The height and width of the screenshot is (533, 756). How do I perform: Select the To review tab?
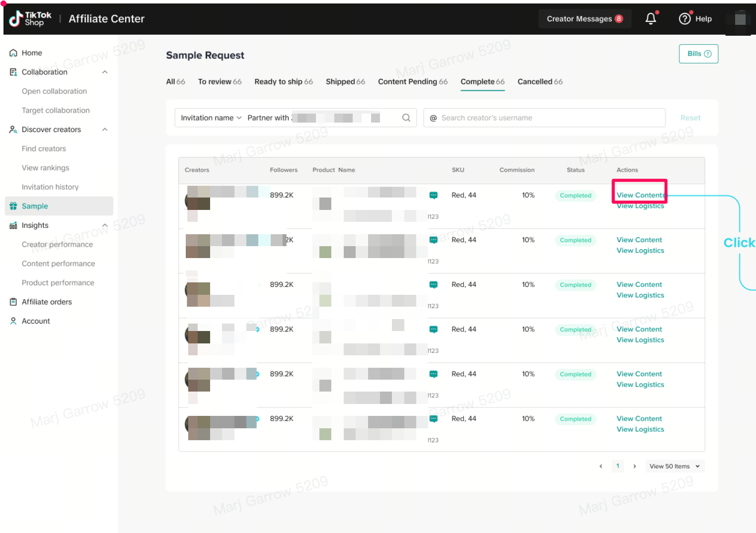[220, 82]
